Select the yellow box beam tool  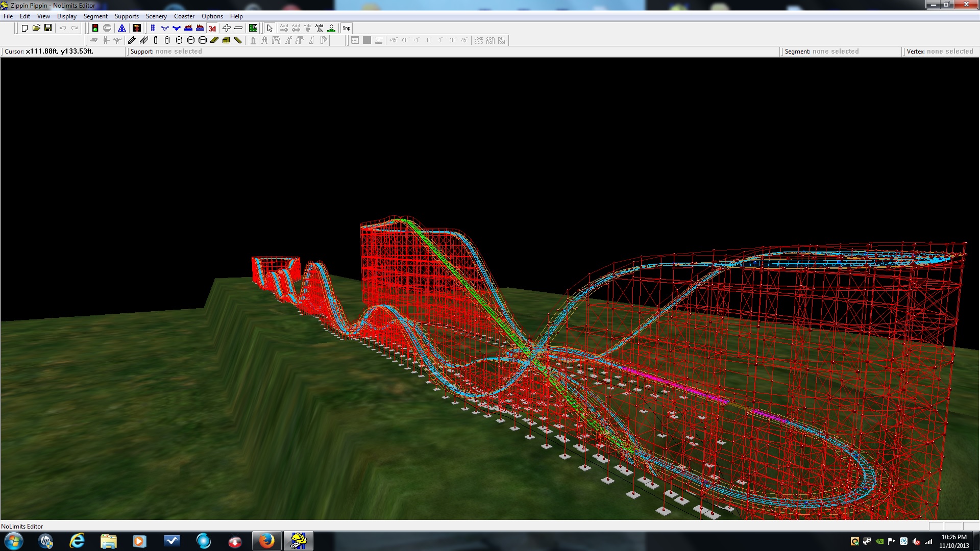[226, 40]
